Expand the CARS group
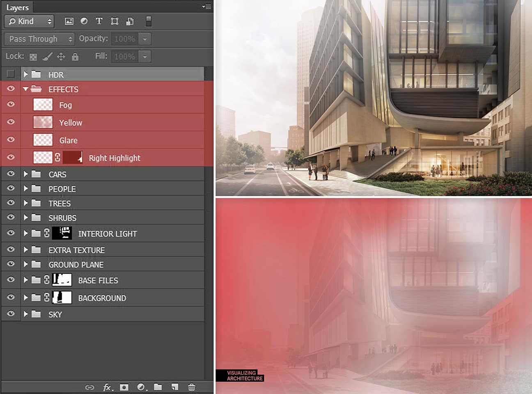 tap(26, 174)
